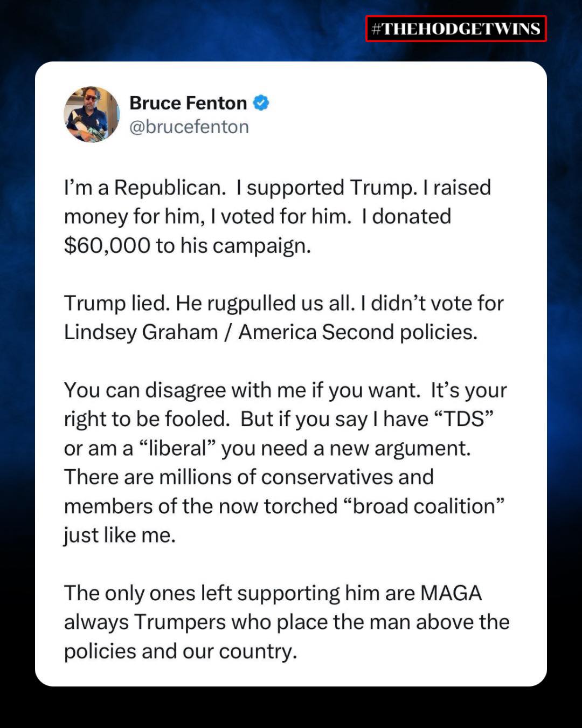Image resolution: width=582 pixels, height=728 pixels.
Task: Open Bruce Fenton's profile picture
Action: [92, 114]
